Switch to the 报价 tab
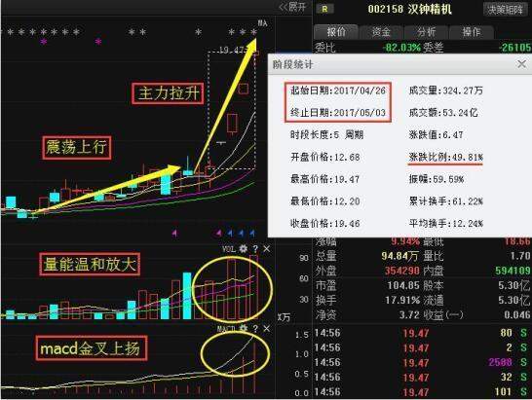Viewport: 532px width, 400px height. [336, 32]
